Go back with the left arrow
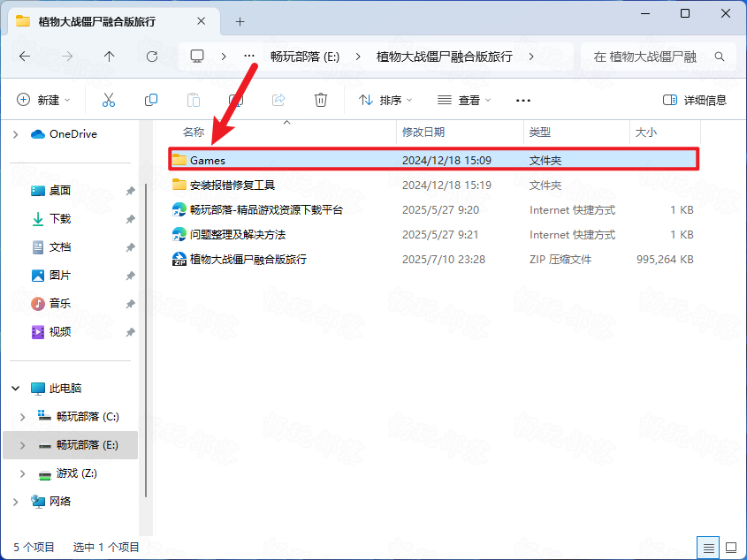This screenshot has width=747, height=560. pyautogui.click(x=24, y=57)
